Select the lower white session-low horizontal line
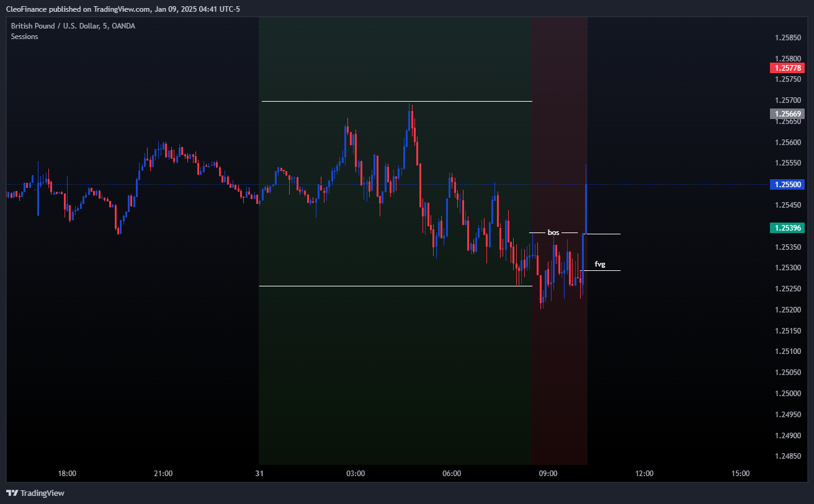Viewport: 814px width, 504px height. pos(395,286)
